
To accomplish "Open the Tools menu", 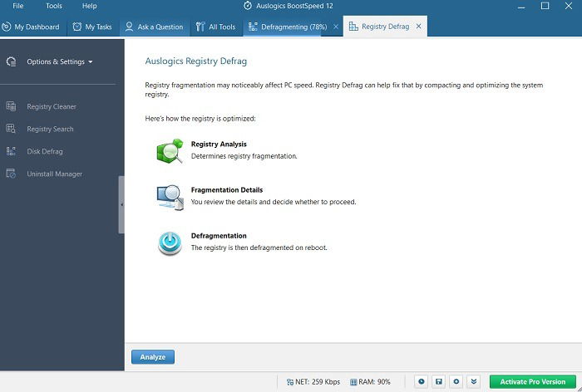I will tap(54, 6).
